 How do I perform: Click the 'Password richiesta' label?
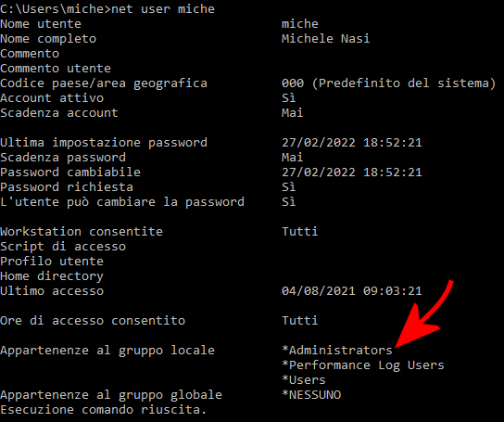pos(67,186)
